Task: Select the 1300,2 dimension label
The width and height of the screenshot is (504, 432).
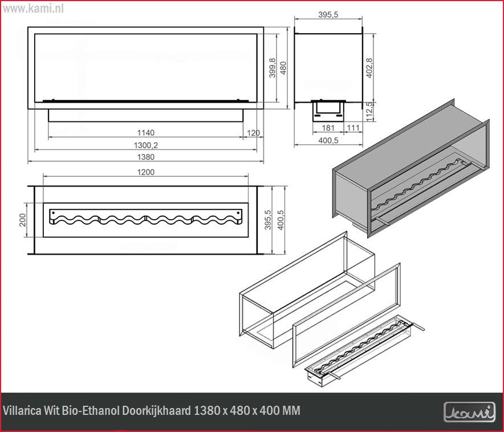Action: tap(146, 146)
